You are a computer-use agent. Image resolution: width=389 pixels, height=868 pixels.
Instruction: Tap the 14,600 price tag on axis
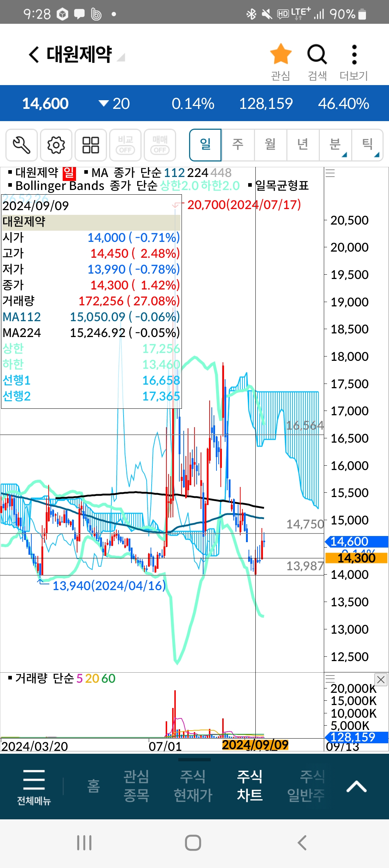pos(357,541)
